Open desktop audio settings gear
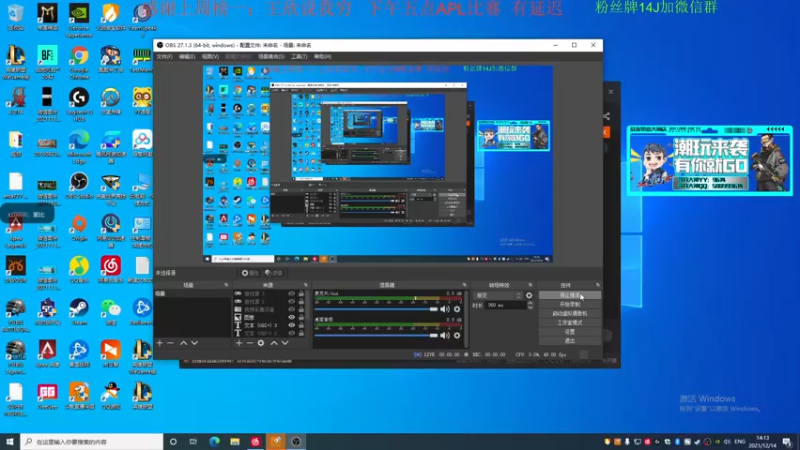This screenshot has height=450, width=800. 457,335
